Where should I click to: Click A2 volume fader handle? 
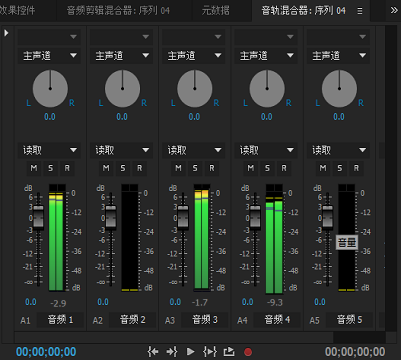(111, 217)
